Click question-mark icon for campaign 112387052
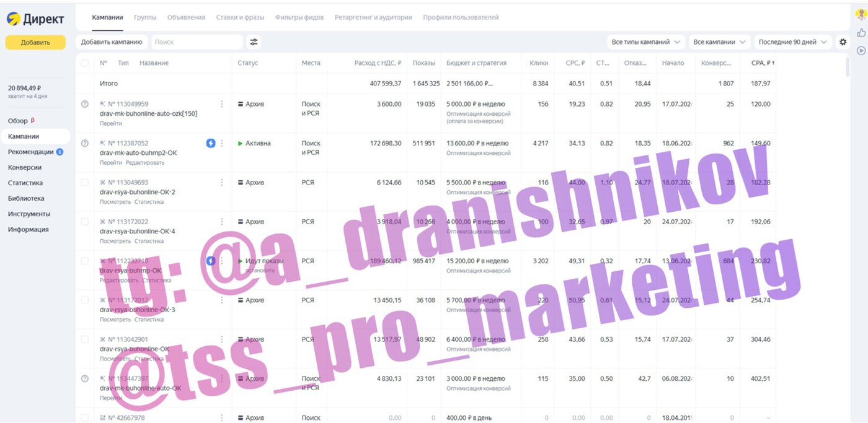 pyautogui.click(x=85, y=143)
